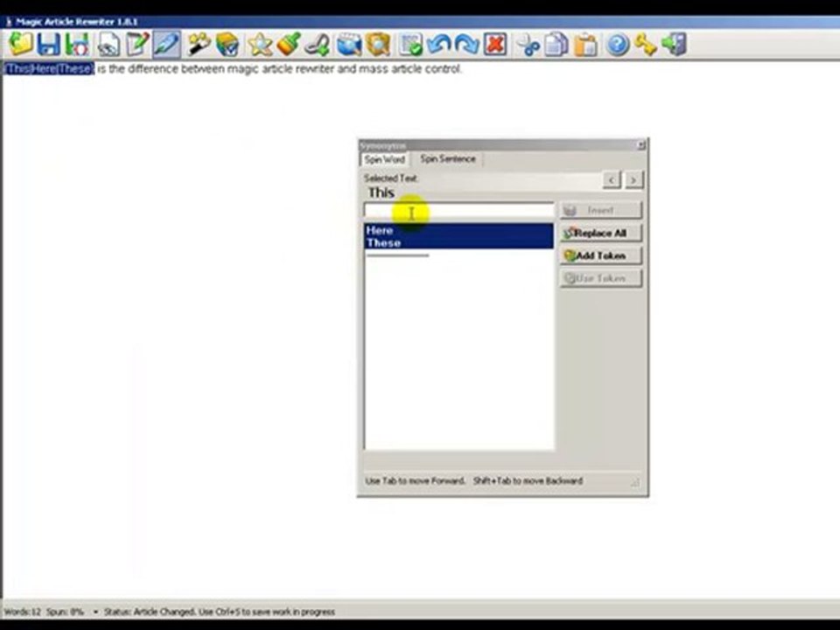Viewport: 840px width, 630px height.
Task: Click the orange search magnifier icon
Action: click(378, 45)
